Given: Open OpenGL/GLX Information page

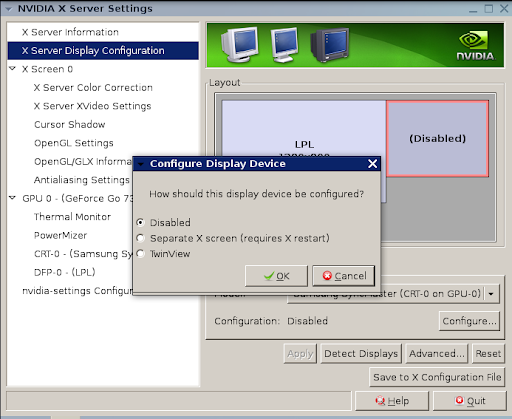Looking at the screenshot, I should pos(83,161).
